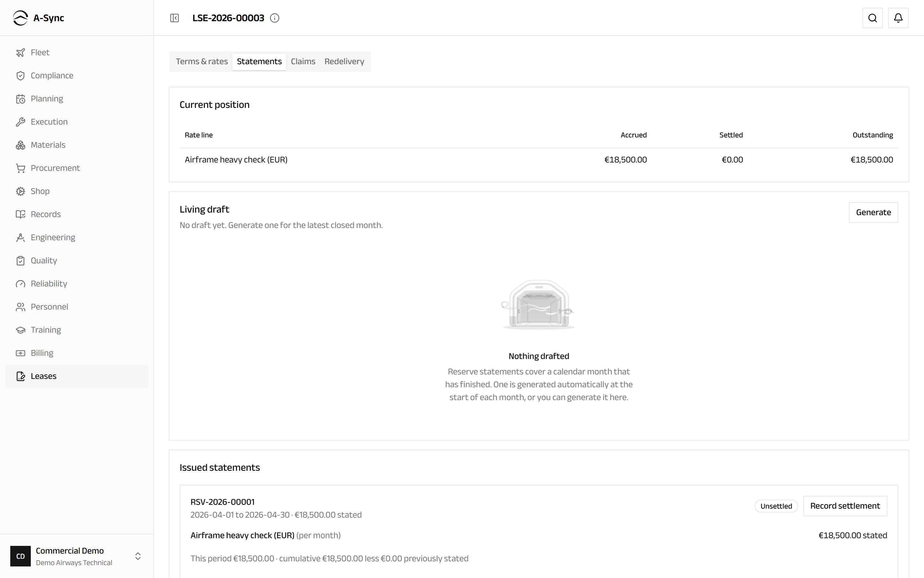The height and width of the screenshot is (578, 924).
Task: Click 'Airframe heavy check (EUR)' in Current position
Action: [x=236, y=160]
